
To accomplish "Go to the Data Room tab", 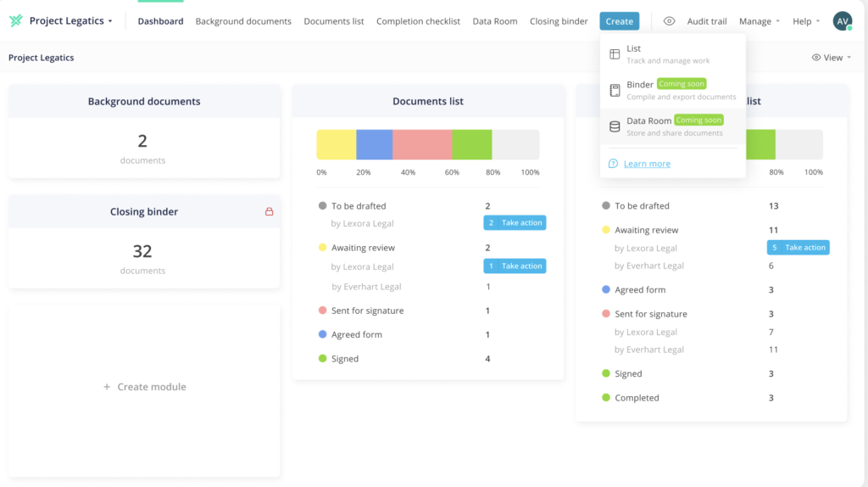I will pos(495,21).
